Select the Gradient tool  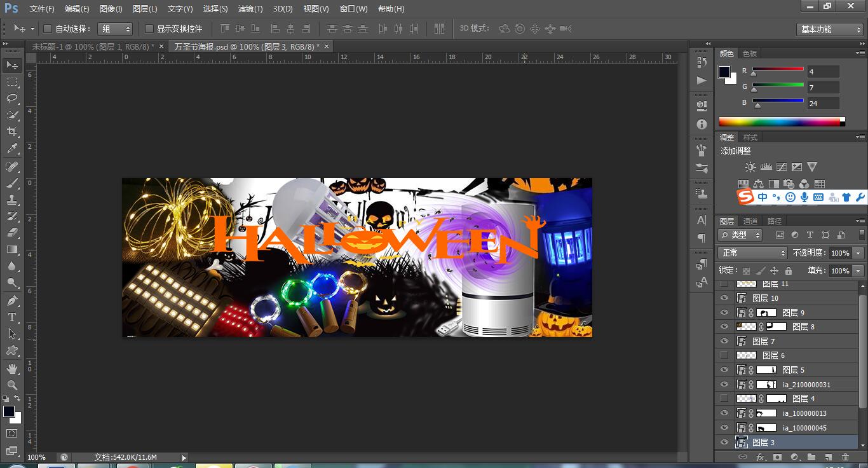(x=11, y=249)
